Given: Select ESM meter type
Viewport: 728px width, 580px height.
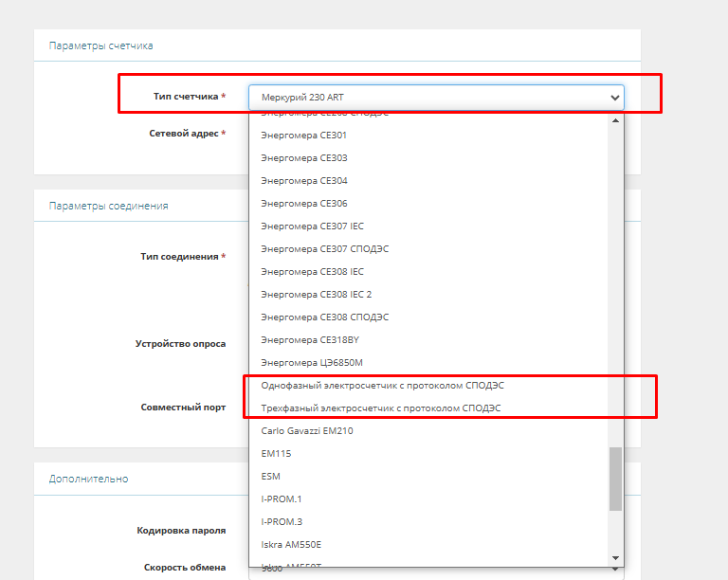Looking at the screenshot, I should click(x=428, y=477).
